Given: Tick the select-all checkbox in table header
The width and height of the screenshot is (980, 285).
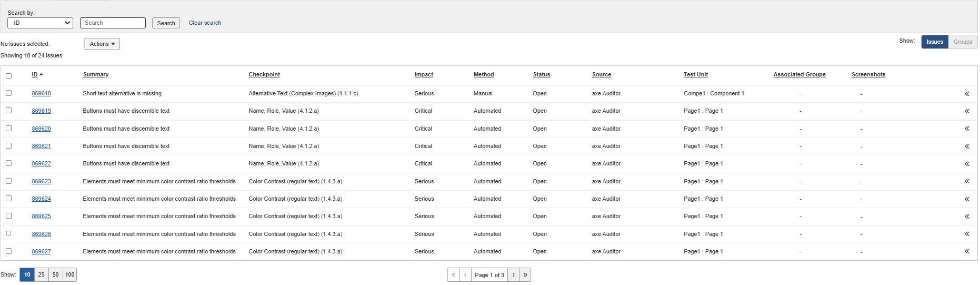Looking at the screenshot, I should pyautogui.click(x=8, y=76).
